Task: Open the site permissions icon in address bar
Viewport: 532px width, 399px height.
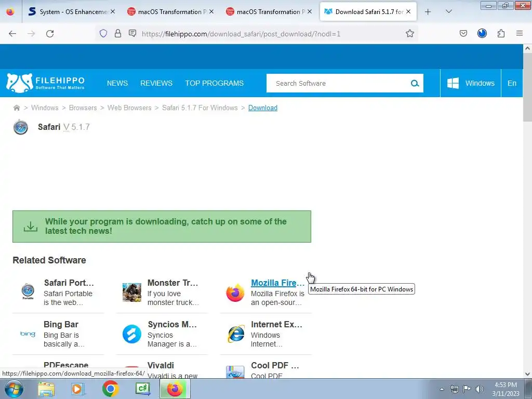Action: (x=132, y=33)
